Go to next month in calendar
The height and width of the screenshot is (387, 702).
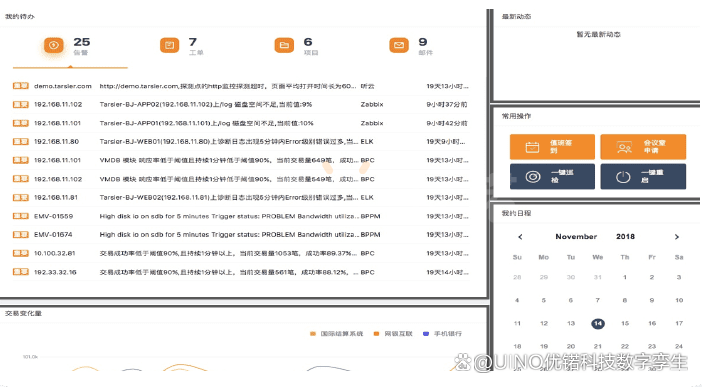click(676, 237)
